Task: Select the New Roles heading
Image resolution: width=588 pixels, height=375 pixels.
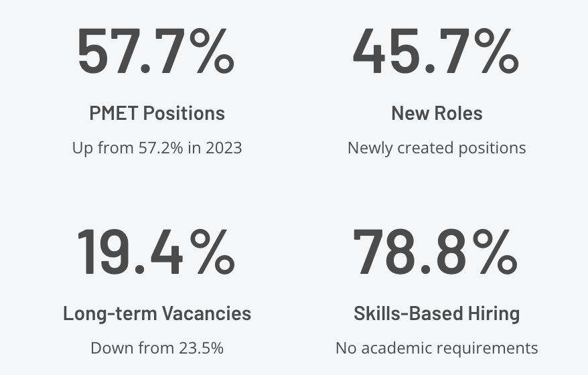Action: 437,113
